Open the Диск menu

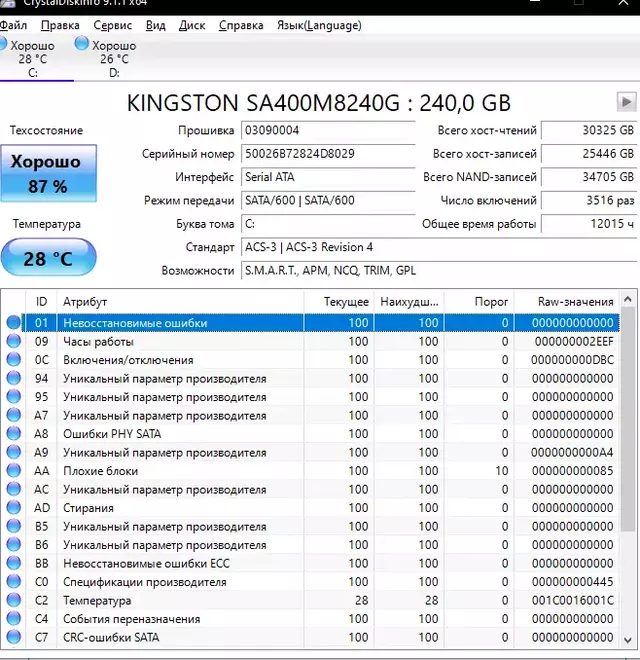pyautogui.click(x=192, y=26)
